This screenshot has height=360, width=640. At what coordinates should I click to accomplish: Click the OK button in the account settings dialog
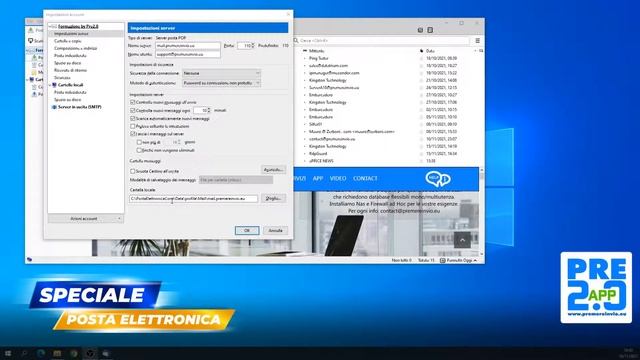click(x=247, y=231)
